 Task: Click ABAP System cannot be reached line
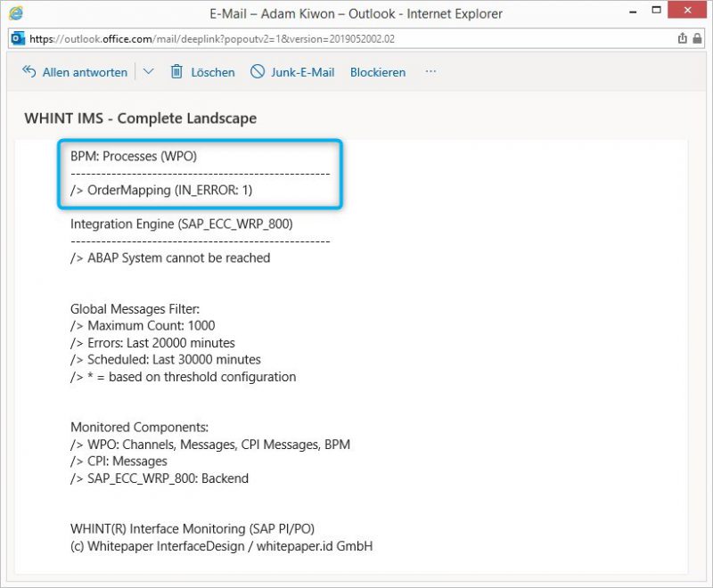170,258
